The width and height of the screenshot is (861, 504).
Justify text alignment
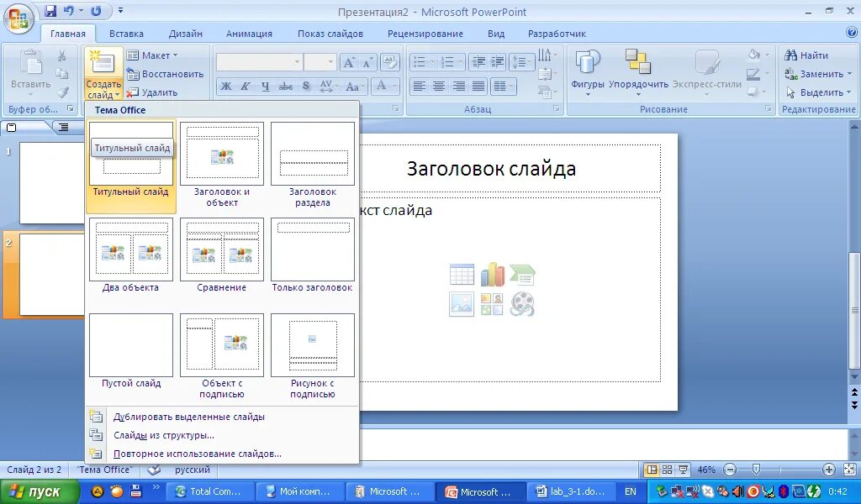(x=478, y=87)
